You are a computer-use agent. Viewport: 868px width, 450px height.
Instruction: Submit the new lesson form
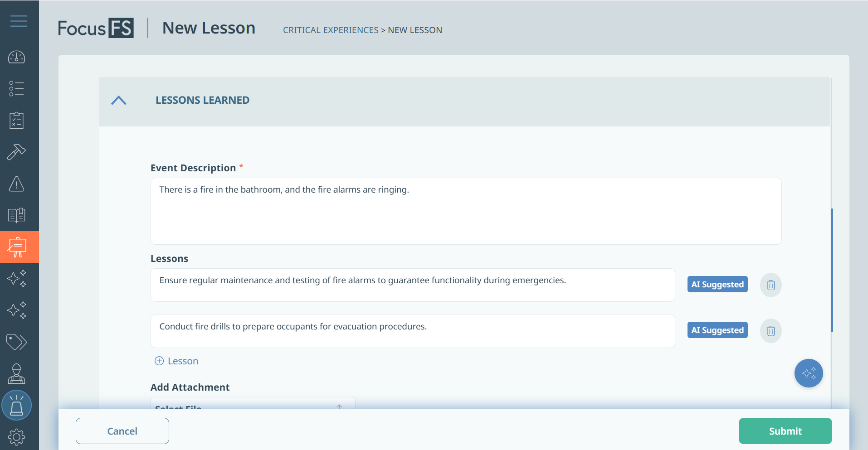coord(785,431)
